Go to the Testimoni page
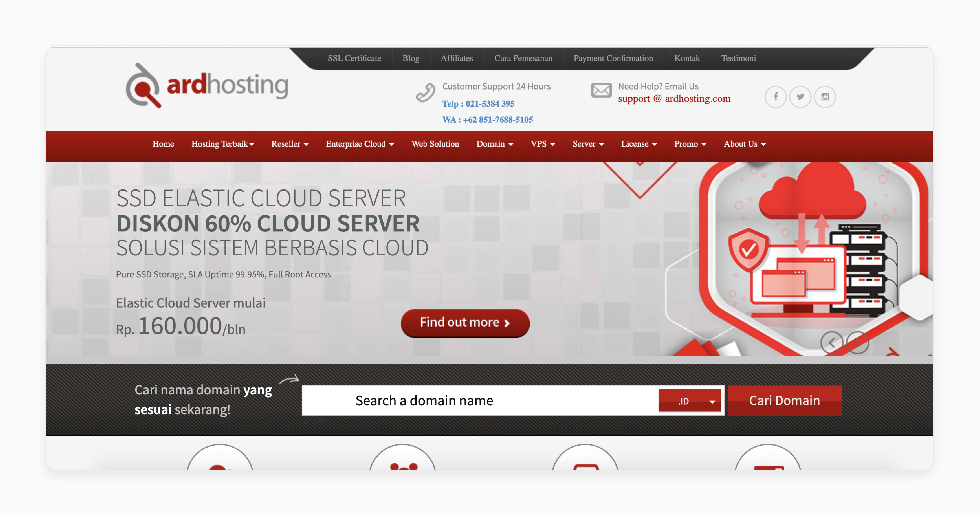980x513 pixels. 739,58
